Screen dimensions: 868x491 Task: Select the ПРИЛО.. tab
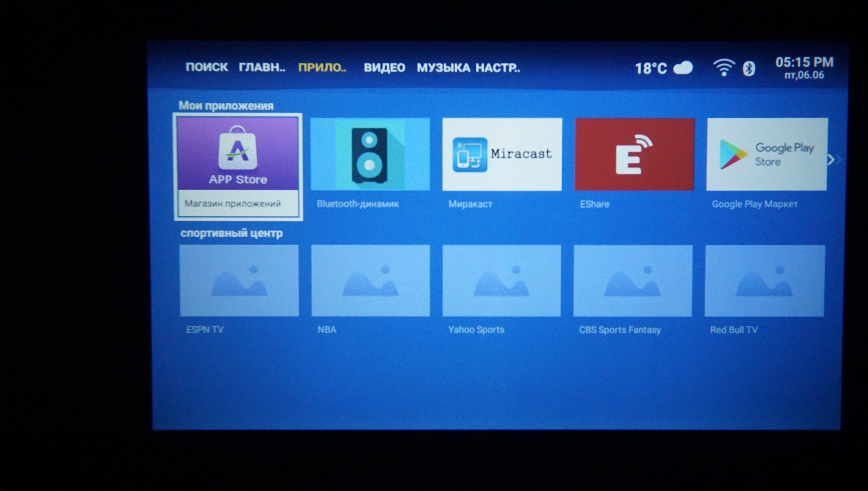(x=322, y=67)
